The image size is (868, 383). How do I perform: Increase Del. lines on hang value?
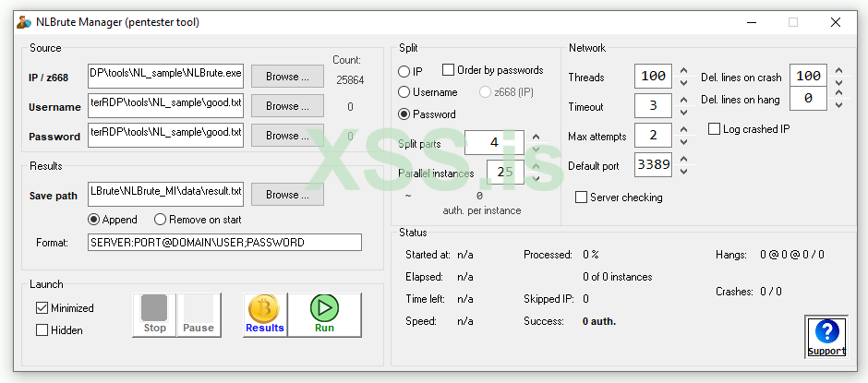coord(839,92)
